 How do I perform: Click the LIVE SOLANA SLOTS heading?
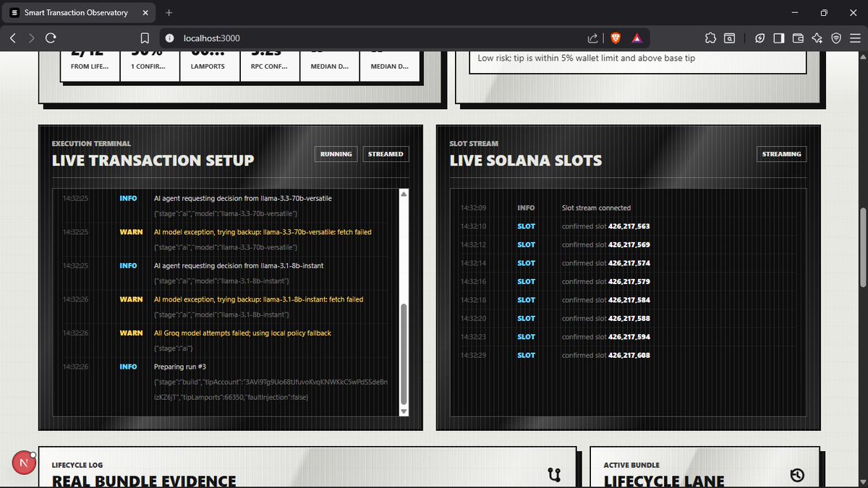pyautogui.click(x=526, y=160)
